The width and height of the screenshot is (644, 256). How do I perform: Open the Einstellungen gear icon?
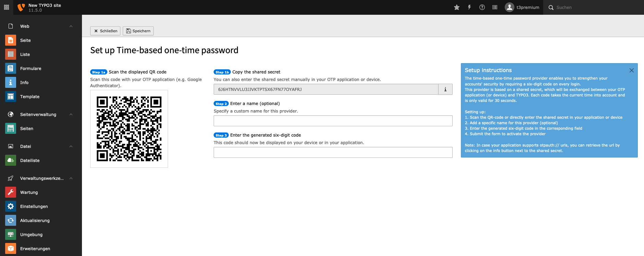click(11, 206)
